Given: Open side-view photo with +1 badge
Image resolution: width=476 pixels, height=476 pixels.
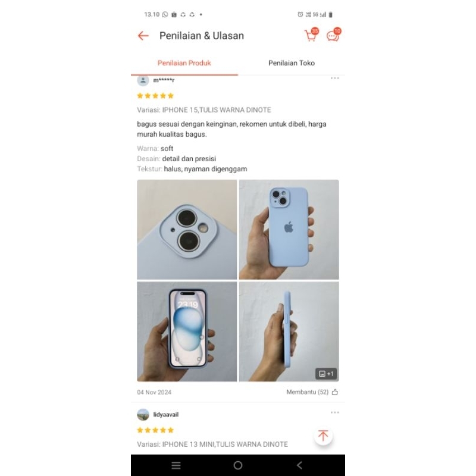Looking at the screenshot, I should pos(289,331).
